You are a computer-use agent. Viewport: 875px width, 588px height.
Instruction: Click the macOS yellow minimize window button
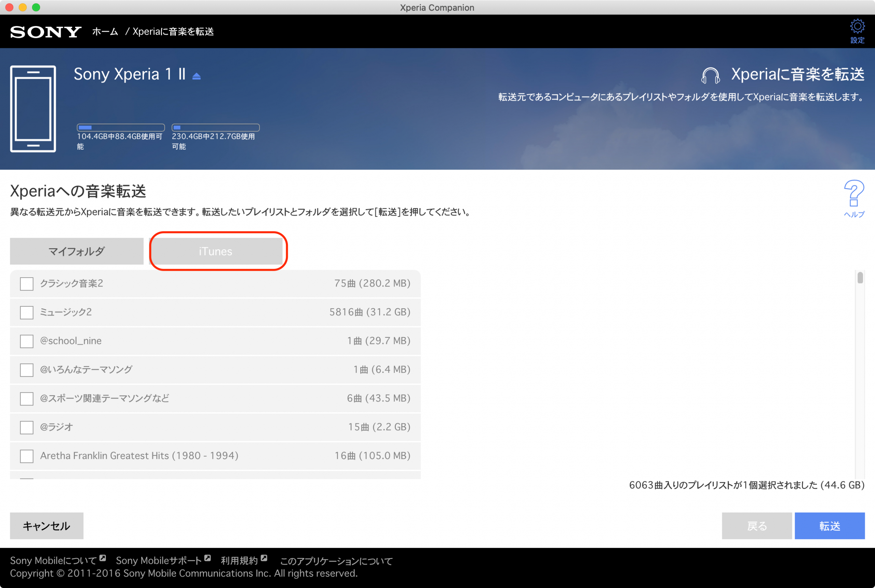(x=23, y=8)
